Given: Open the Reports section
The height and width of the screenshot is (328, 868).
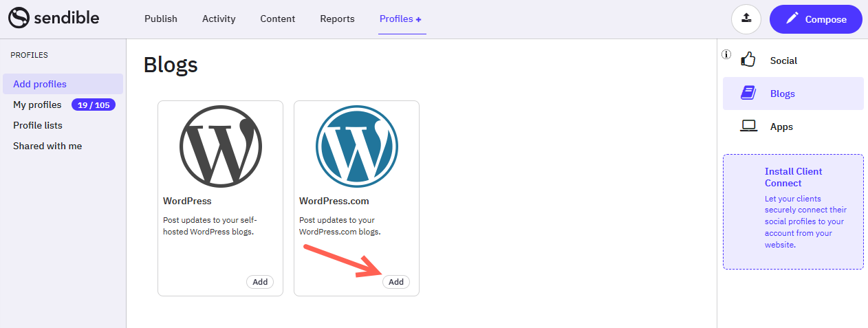Looking at the screenshot, I should click(x=337, y=19).
